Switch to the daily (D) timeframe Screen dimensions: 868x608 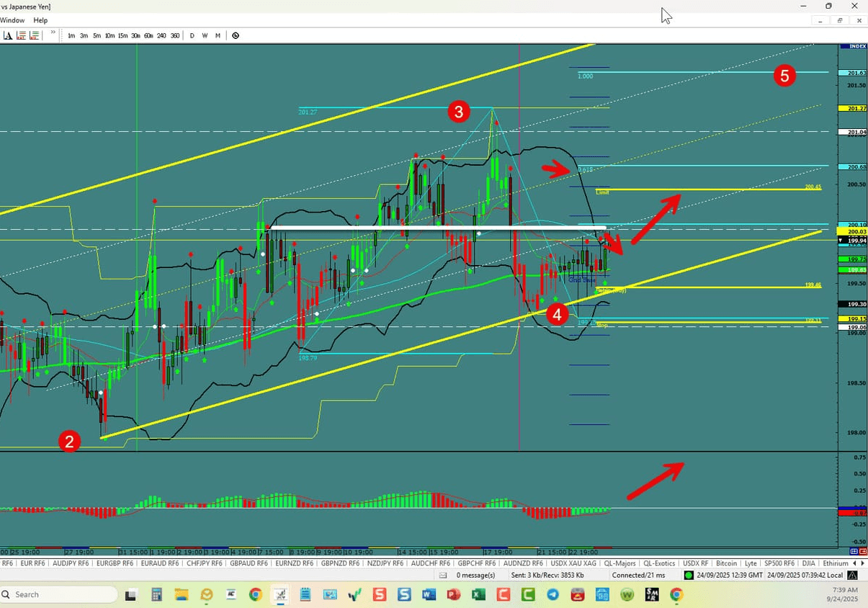192,35
